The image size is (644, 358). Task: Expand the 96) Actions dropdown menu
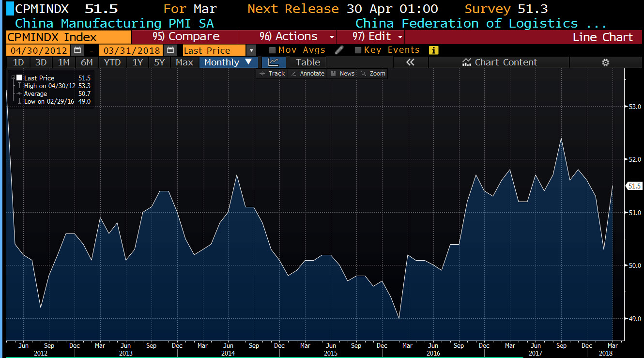coord(332,37)
